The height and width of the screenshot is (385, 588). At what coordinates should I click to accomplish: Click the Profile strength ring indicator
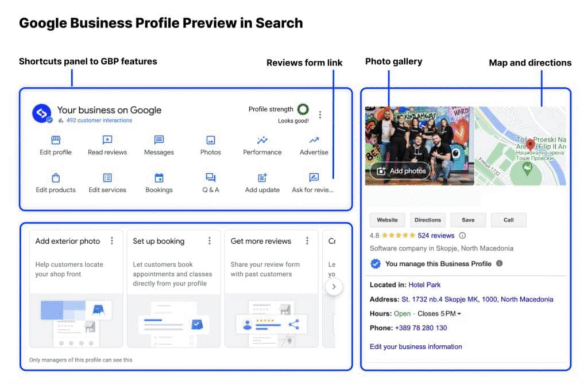[x=303, y=109]
